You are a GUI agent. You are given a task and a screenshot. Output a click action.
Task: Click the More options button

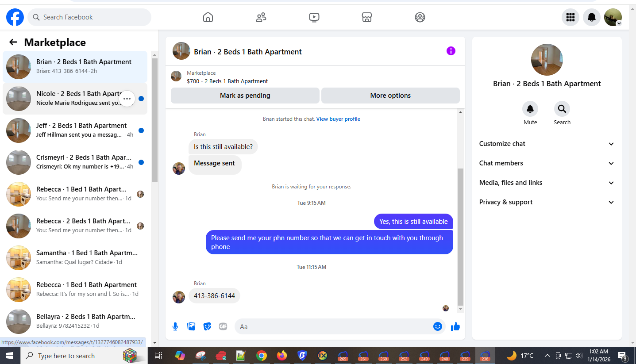pyautogui.click(x=390, y=96)
